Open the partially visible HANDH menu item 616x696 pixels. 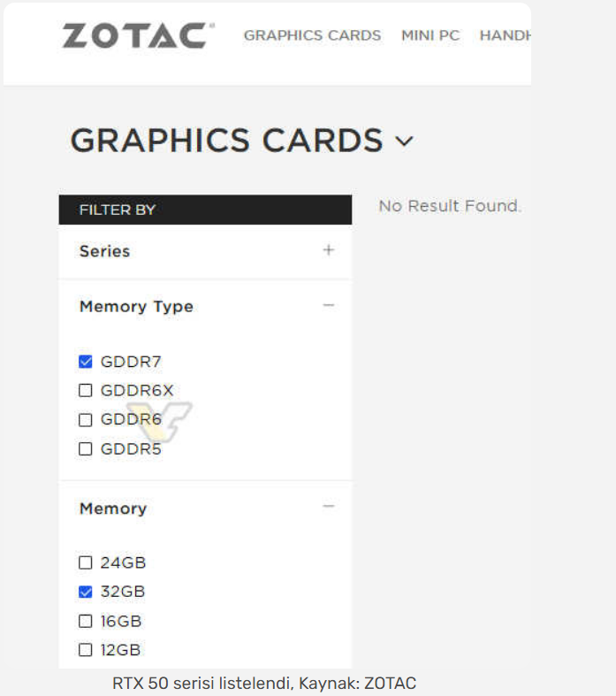click(506, 36)
